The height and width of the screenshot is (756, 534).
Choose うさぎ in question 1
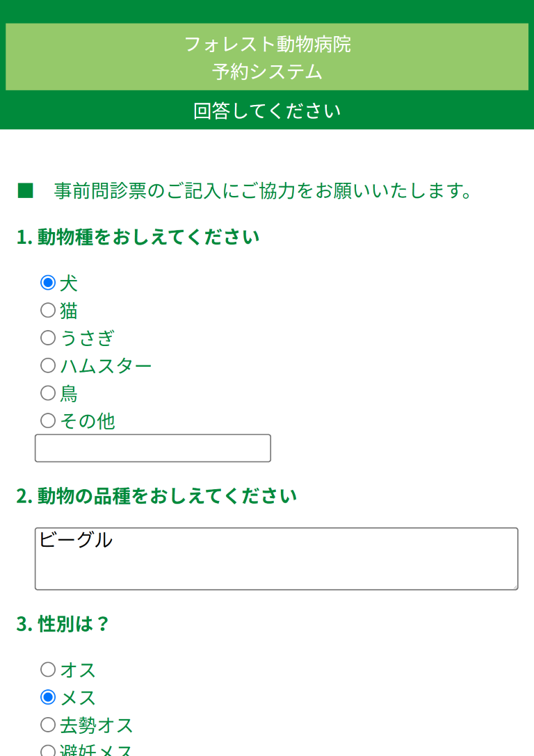[47, 338]
